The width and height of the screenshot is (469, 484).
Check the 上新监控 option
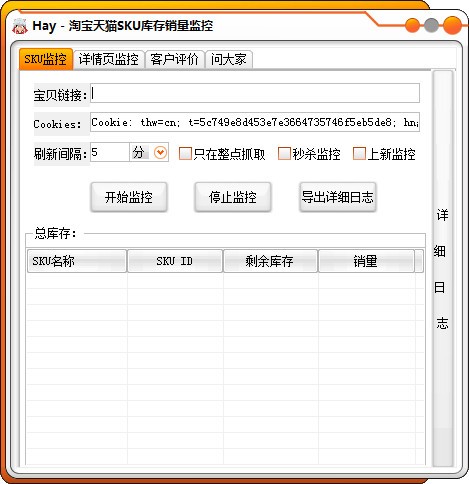click(359, 154)
